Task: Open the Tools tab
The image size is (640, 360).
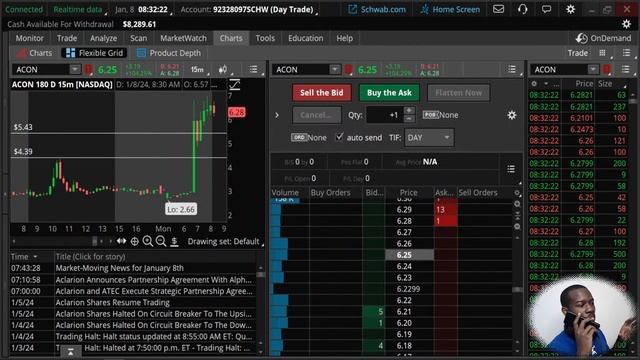Action: 265,38
